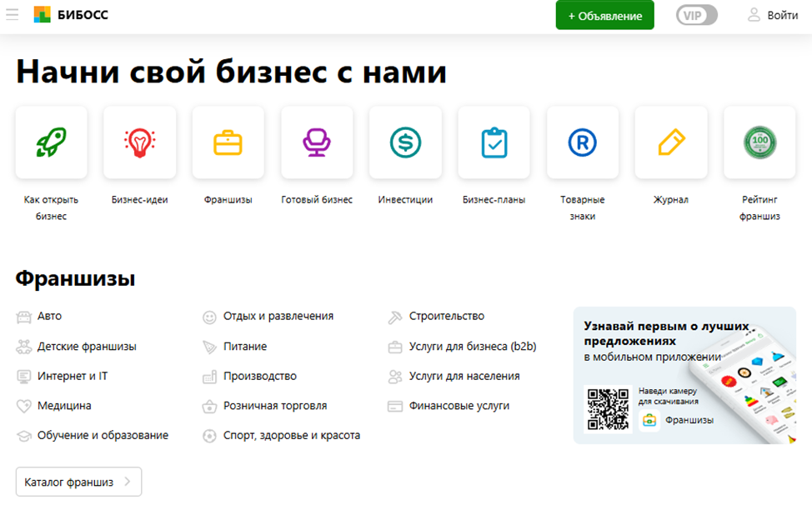Open Журнал through the pencil icon
The width and height of the screenshot is (812, 520).
click(670, 142)
